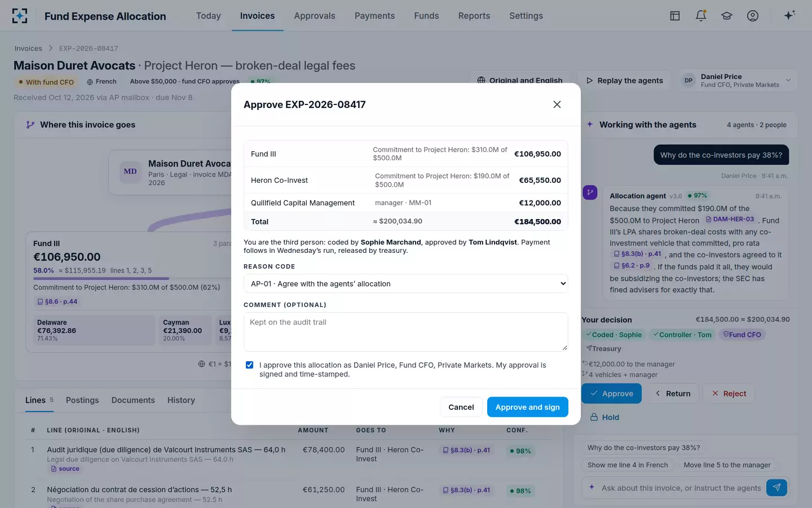This screenshot has width=812, height=508.
Task: Open the user account icon
Action: pos(753,16)
